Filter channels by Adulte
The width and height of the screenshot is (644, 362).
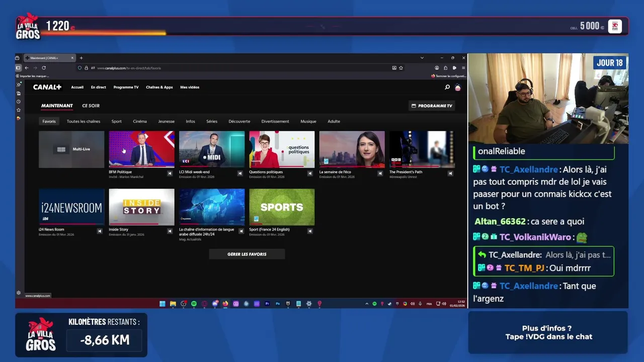(334, 121)
